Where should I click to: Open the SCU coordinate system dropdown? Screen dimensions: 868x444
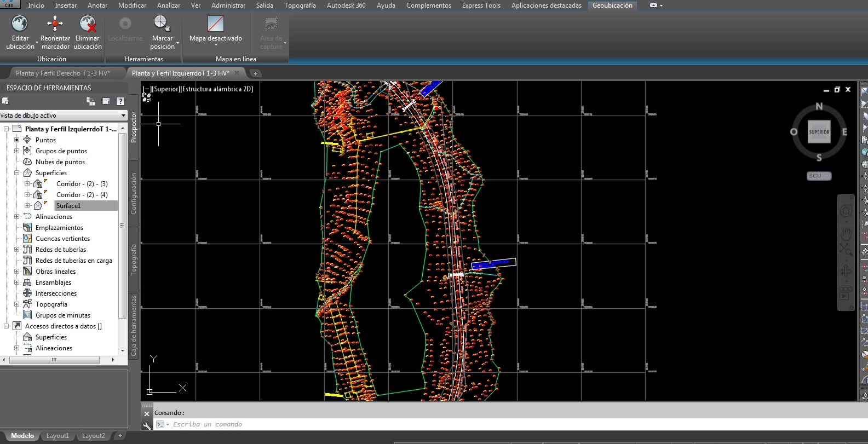pos(819,176)
